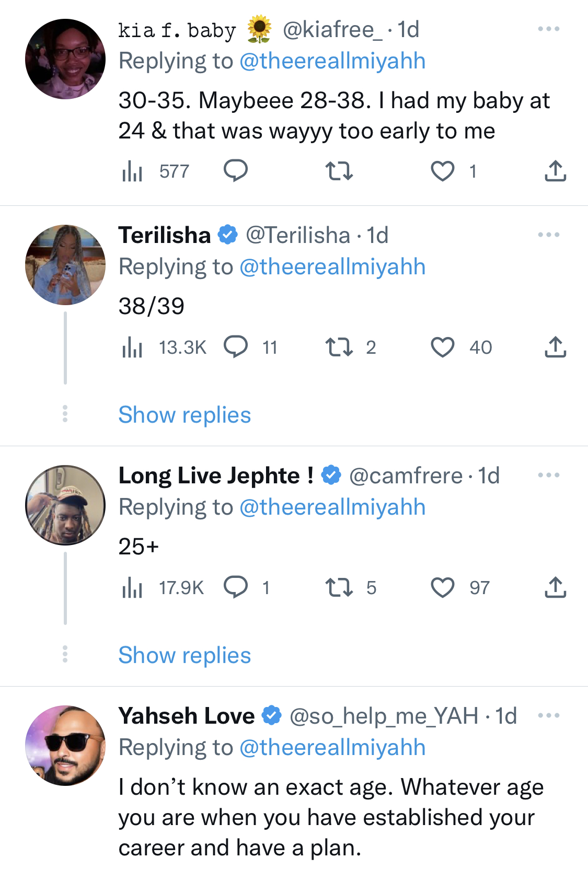Share kia f. baby's tweet
Image resolution: width=588 pixels, height=870 pixels.
click(556, 171)
